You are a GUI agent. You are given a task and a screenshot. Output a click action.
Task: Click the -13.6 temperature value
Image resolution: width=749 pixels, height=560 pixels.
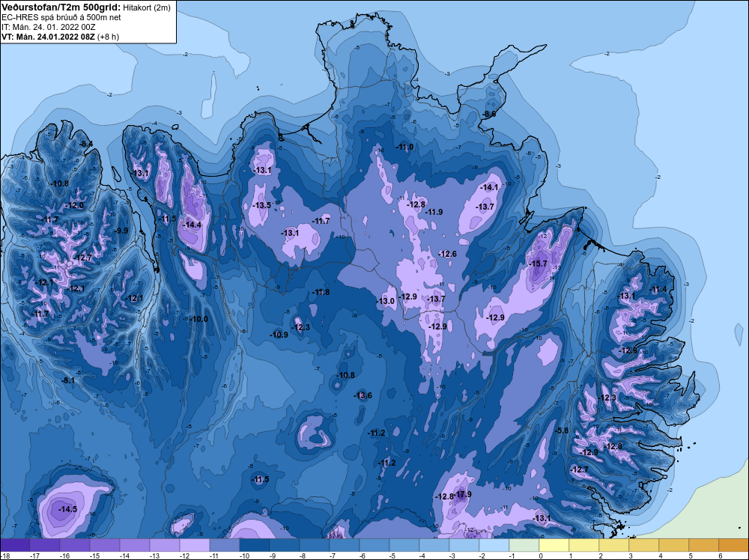(363, 395)
